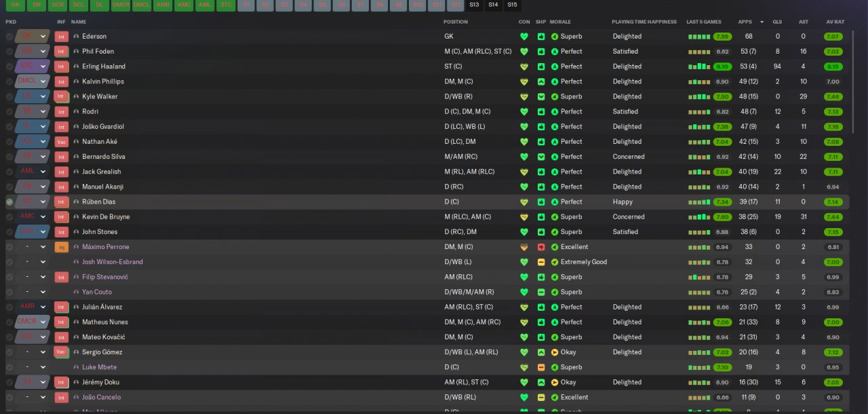868x414 pixels.
Task: Click the morale icon for Kyle Walker
Action: click(555, 96)
